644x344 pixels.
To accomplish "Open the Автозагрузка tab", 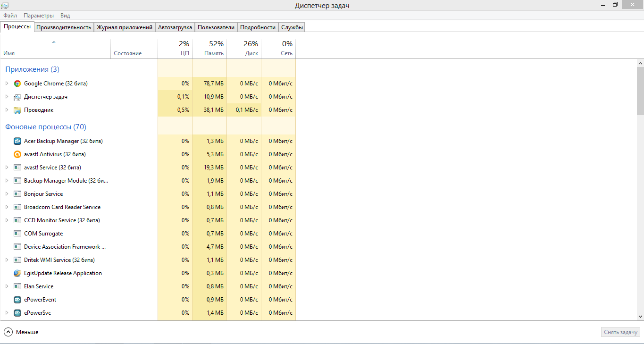I will tap(175, 27).
